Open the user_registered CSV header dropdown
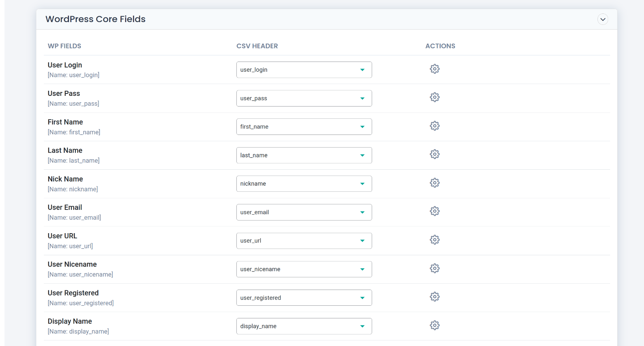 coord(304,298)
